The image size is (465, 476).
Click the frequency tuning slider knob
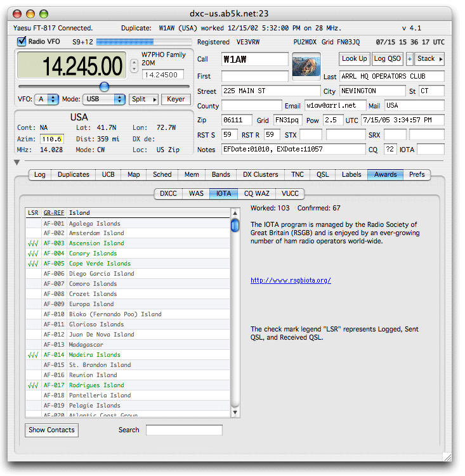click(105, 87)
